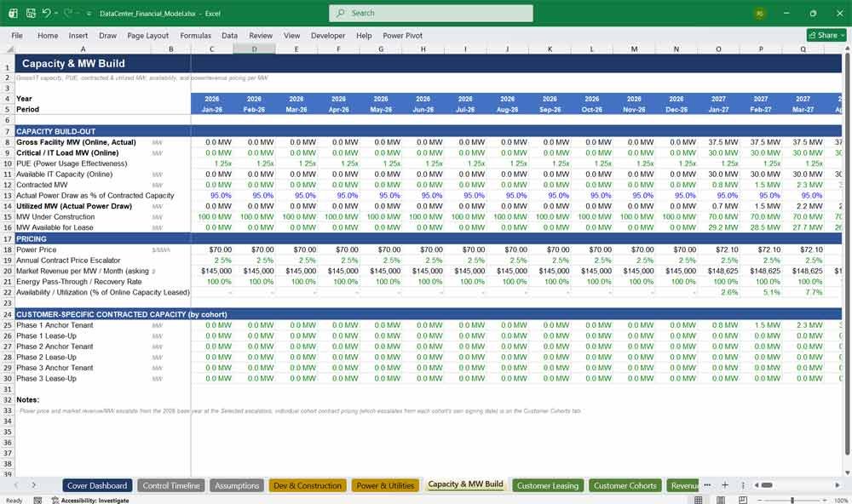Open the Assumptions sheet tab
Viewport: 852px width, 504px height.
(237, 485)
